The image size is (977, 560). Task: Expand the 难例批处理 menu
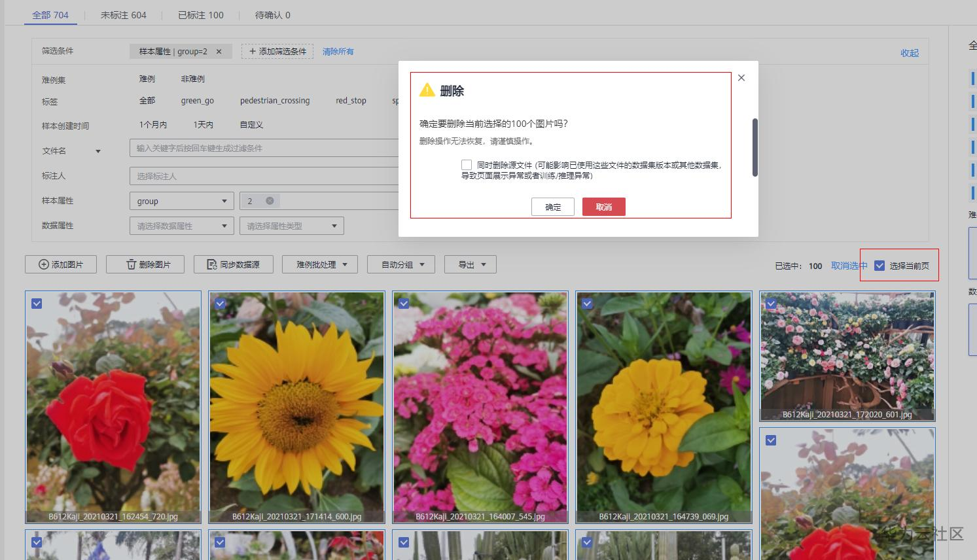pyautogui.click(x=320, y=264)
